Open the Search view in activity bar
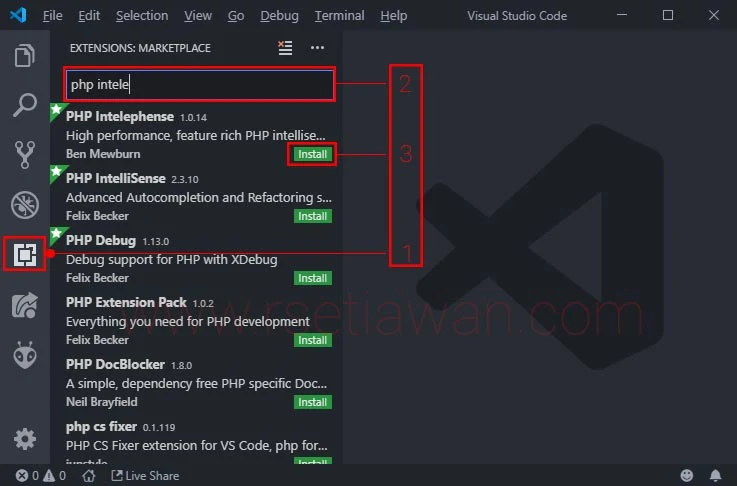Screen dimensions: 737x486 click(24, 105)
